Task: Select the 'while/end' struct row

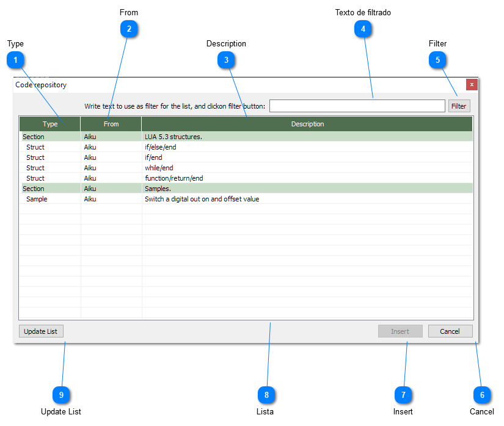Action: coord(246,168)
